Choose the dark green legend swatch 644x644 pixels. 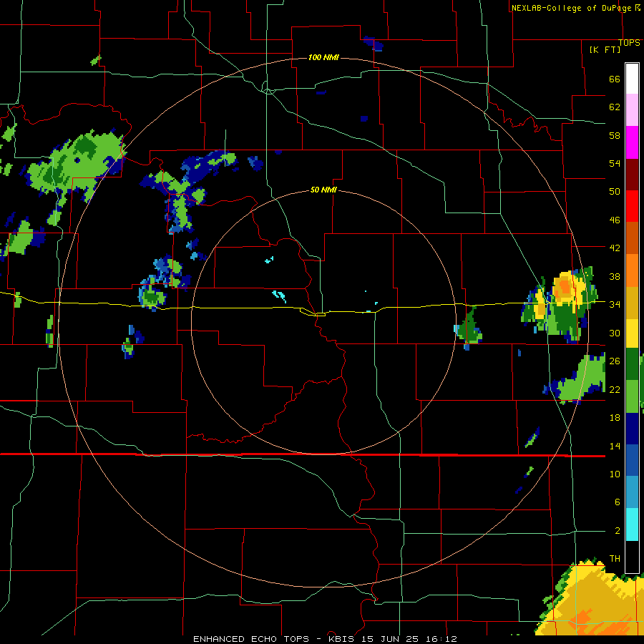pyautogui.click(x=632, y=364)
